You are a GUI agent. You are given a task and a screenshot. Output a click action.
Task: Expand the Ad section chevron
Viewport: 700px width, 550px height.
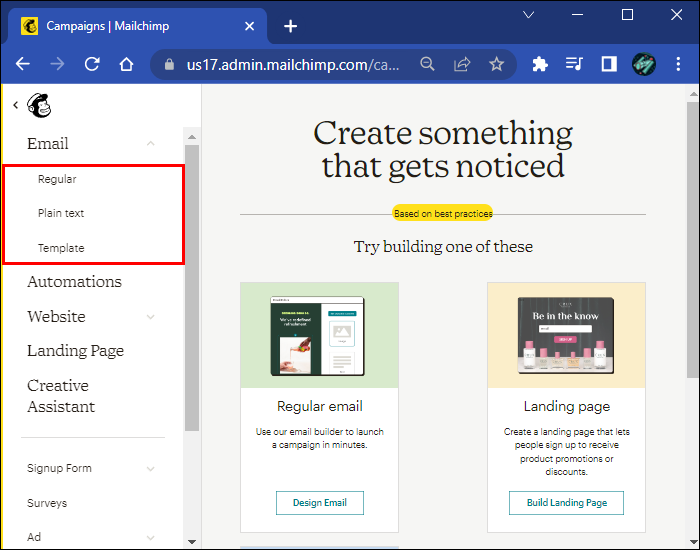[151, 538]
